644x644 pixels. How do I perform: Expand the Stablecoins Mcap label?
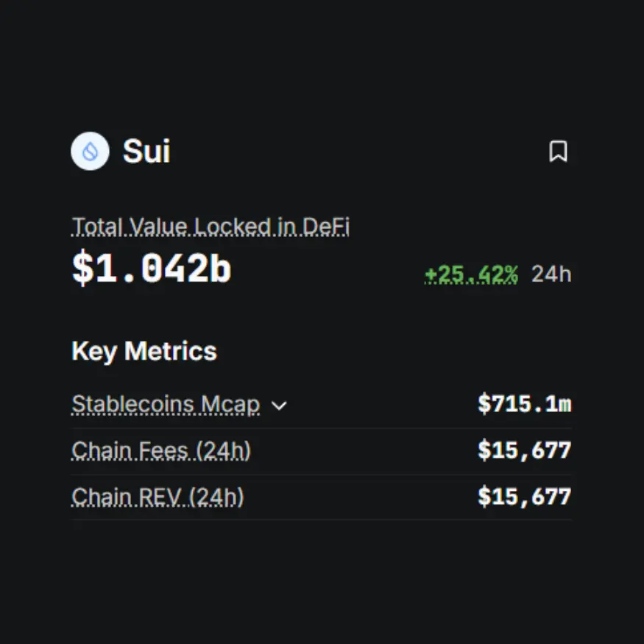pyautogui.click(x=166, y=405)
